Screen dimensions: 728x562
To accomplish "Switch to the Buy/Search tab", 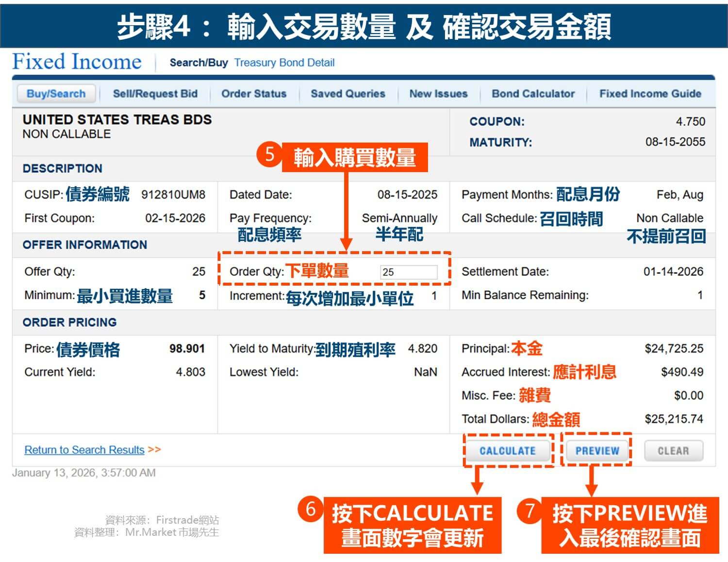I will click(56, 93).
